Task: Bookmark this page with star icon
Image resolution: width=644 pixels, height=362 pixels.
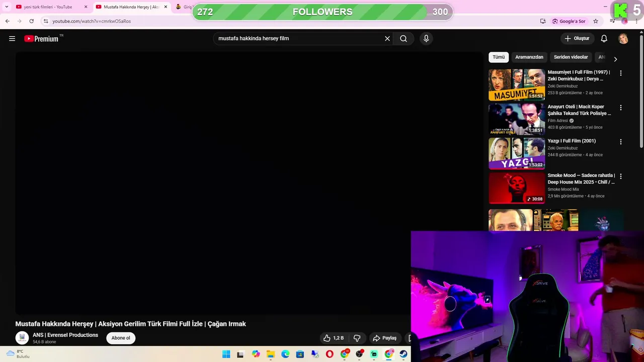Action: pos(596,21)
